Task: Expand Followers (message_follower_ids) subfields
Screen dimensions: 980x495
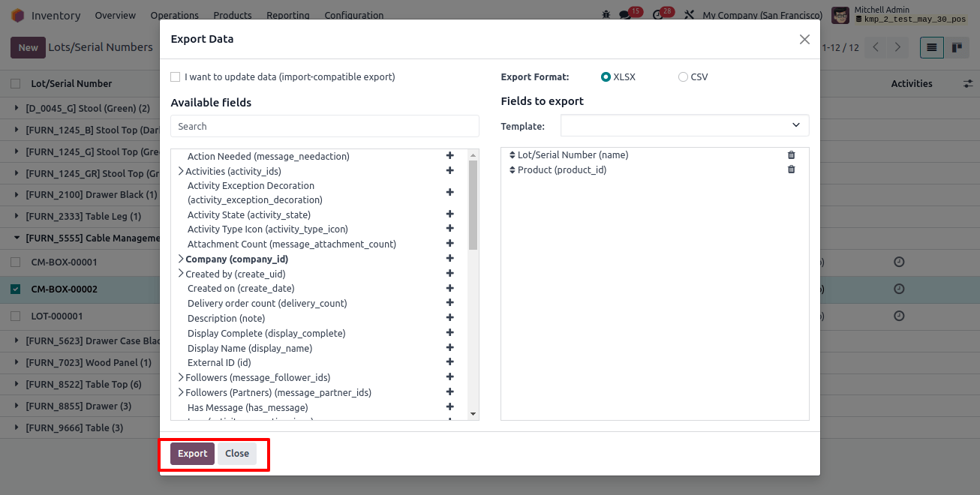Action: tap(181, 377)
